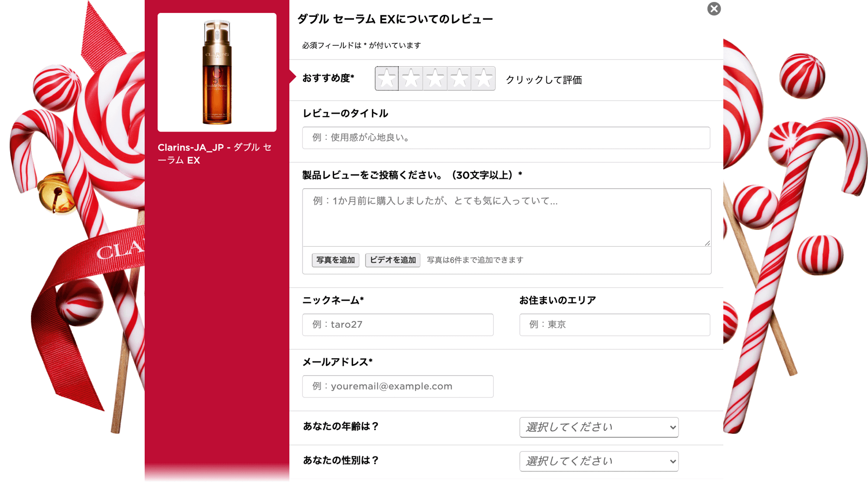Close the review dialog with X icon

tap(714, 9)
